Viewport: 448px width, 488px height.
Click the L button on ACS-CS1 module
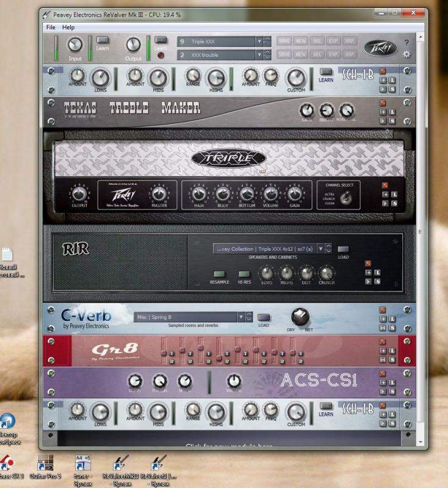coord(392,382)
